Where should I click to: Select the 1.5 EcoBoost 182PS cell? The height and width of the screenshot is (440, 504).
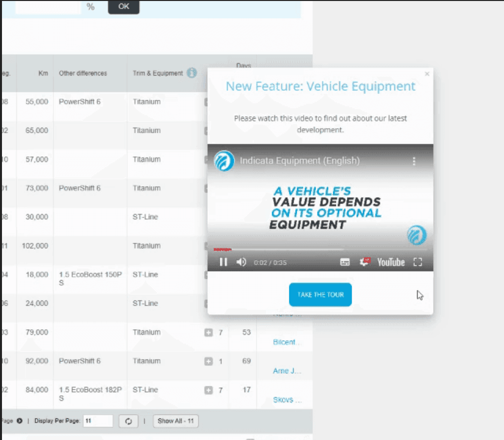90,394
